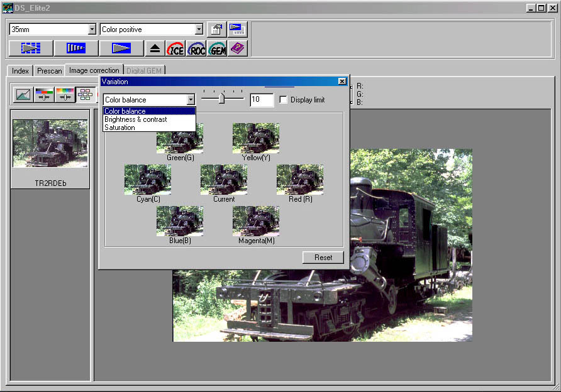561x392 pixels.
Task: Click the variation step slider handle
Action: click(x=221, y=99)
